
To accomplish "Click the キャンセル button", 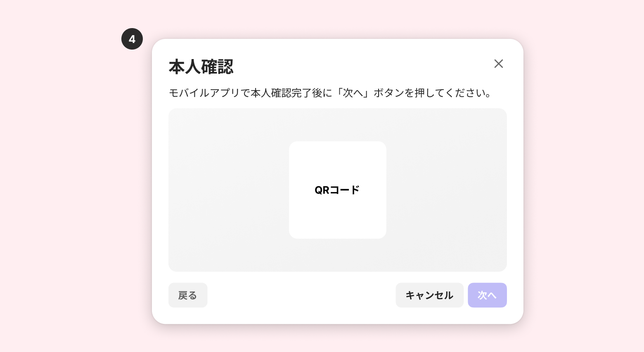I will [x=429, y=295].
